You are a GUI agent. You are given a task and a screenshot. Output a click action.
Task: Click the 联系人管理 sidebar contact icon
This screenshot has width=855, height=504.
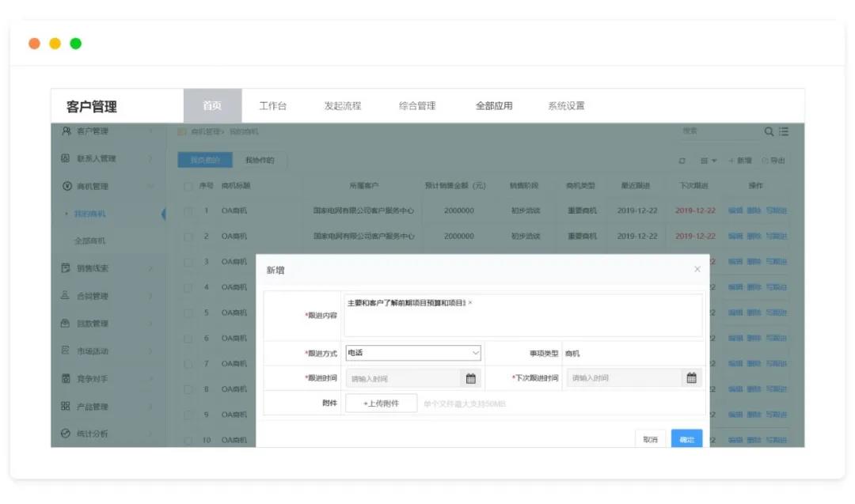pos(66,158)
